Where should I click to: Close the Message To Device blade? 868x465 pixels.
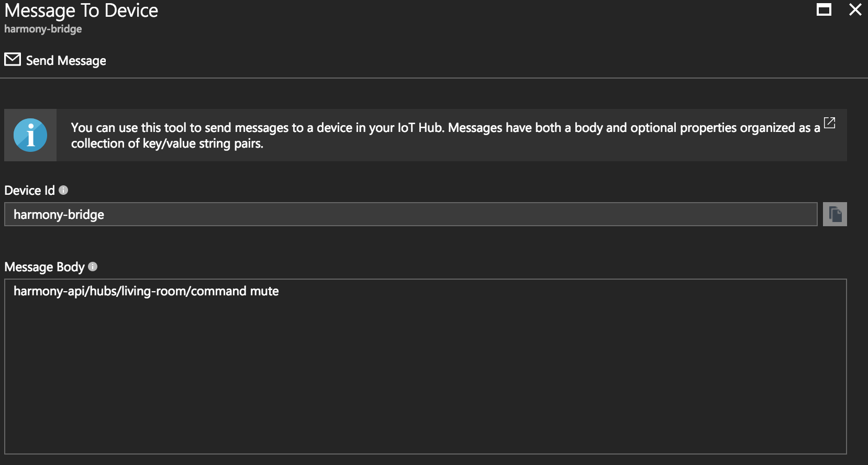[855, 10]
